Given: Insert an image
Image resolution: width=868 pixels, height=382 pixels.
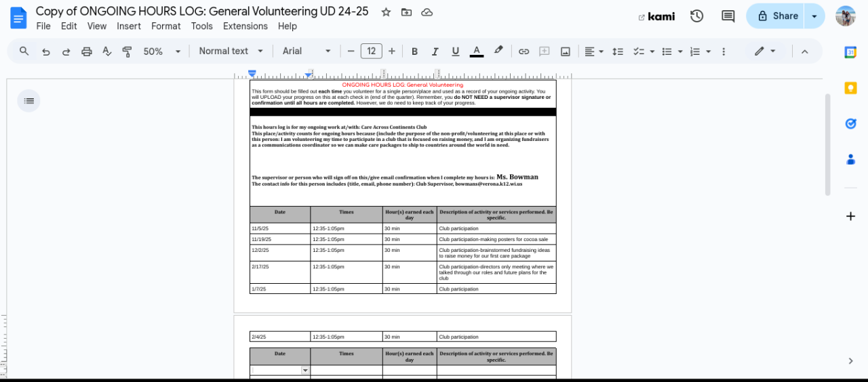Looking at the screenshot, I should [565, 51].
